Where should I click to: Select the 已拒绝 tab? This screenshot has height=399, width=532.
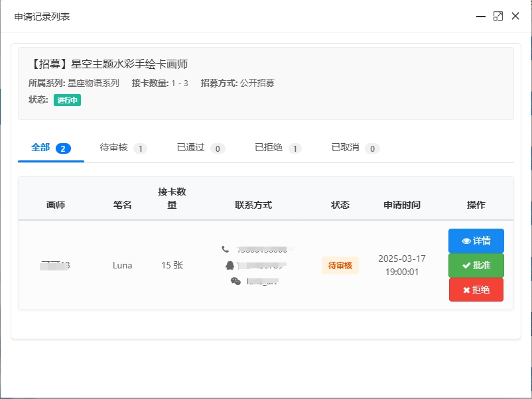click(x=278, y=148)
